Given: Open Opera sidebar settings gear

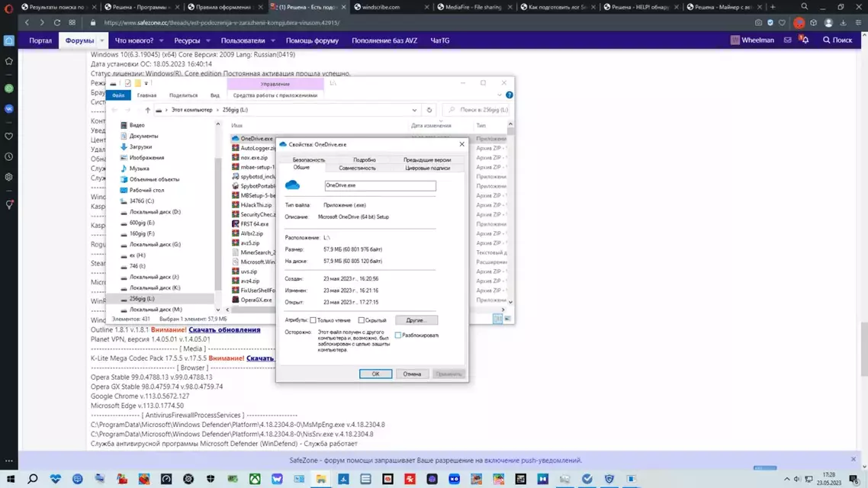Looking at the screenshot, I should click(9, 177).
